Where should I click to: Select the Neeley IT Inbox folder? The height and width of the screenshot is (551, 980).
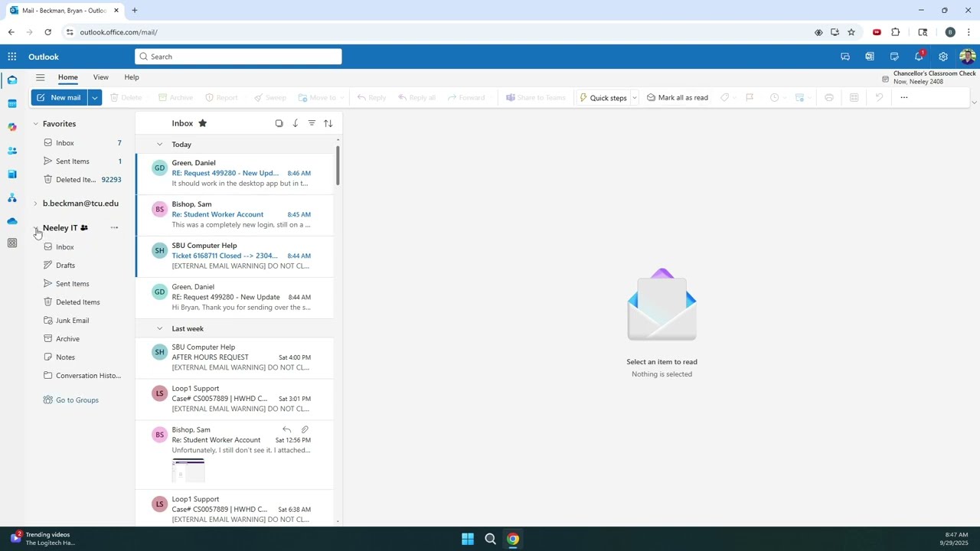pos(82,247)
